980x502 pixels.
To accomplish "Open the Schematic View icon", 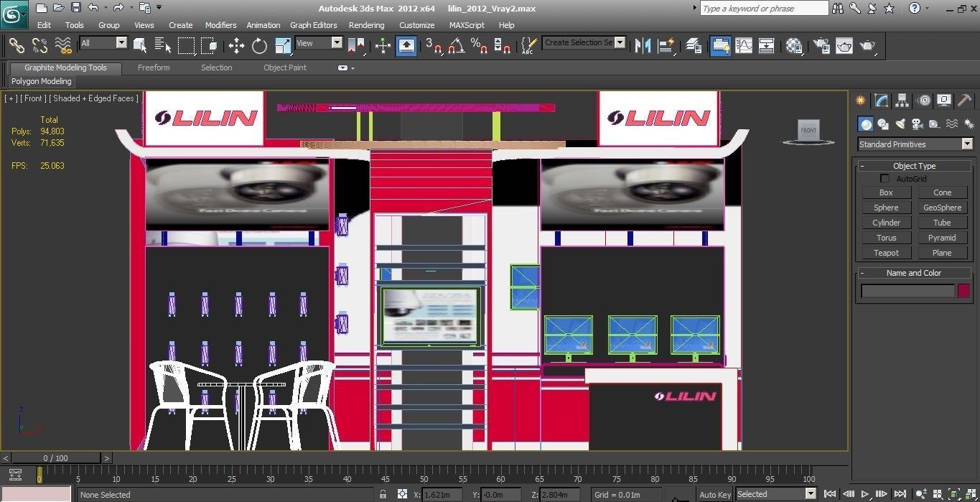I will click(767, 46).
